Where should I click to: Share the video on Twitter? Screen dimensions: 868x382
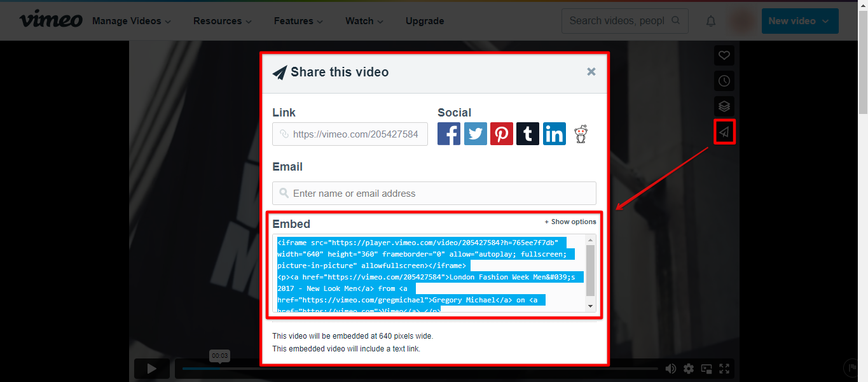476,134
